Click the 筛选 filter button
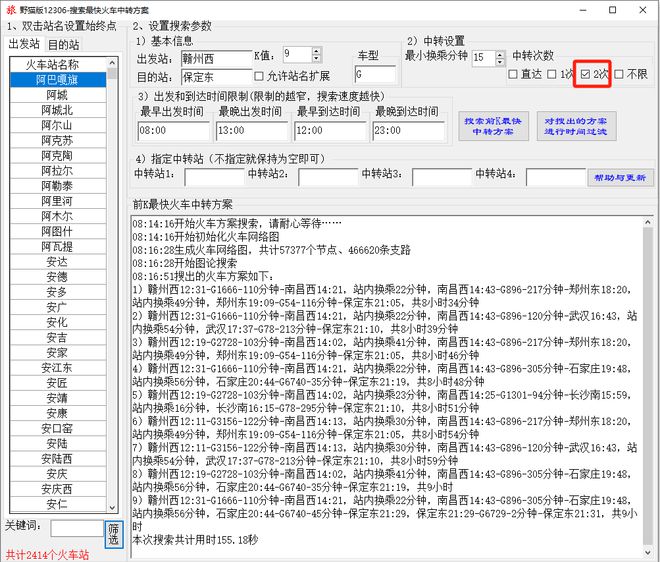The width and height of the screenshot is (660, 562). [x=114, y=534]
